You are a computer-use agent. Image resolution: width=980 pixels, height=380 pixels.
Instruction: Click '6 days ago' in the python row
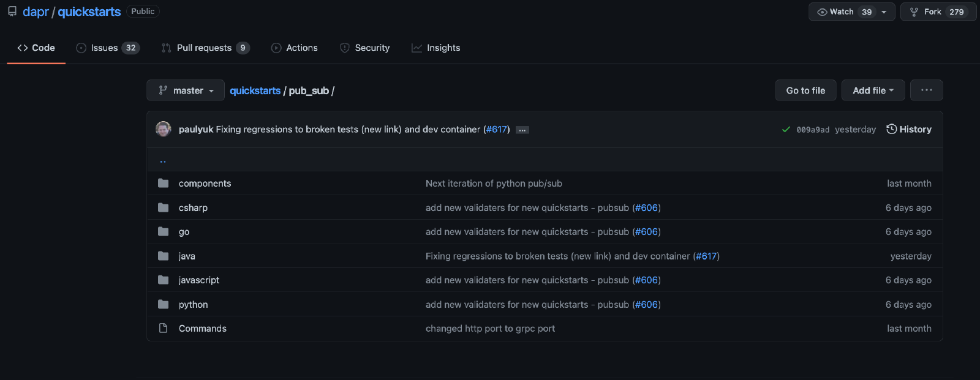(x=908, y=305)
